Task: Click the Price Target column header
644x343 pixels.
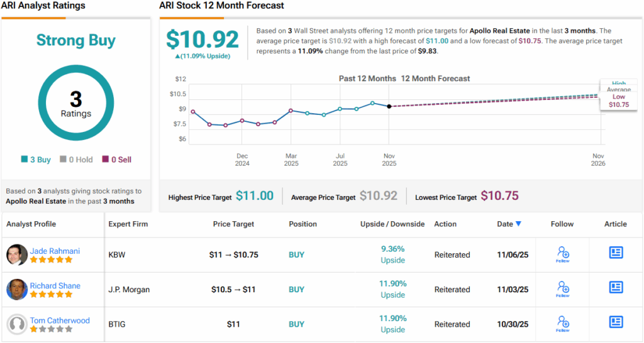Action: click(x=234, y=224)
